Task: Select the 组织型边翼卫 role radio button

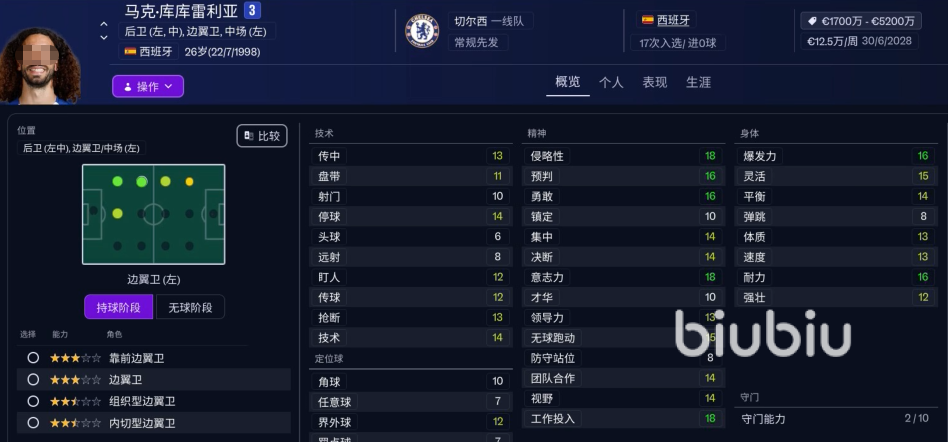Action: click(33, 401)
